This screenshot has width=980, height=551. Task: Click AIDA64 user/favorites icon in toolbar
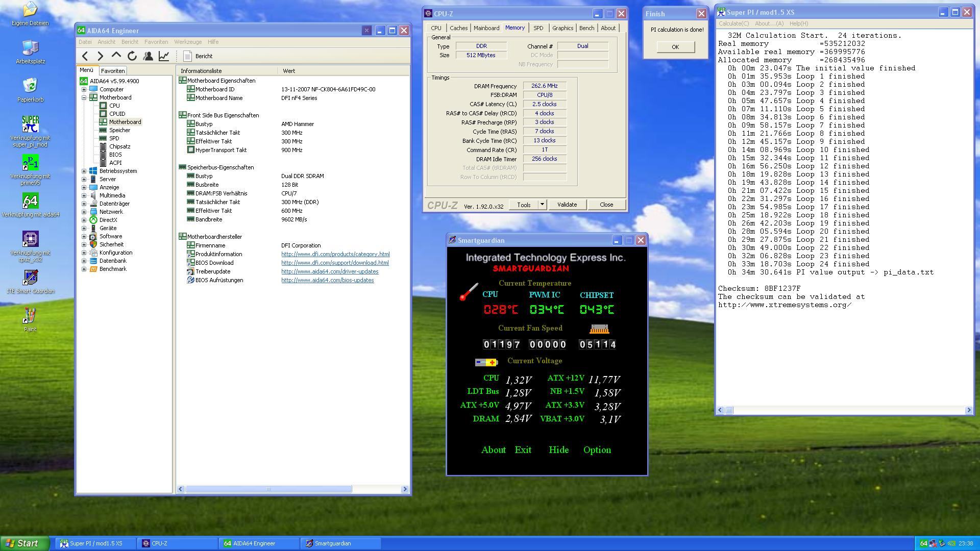(148, 56)
